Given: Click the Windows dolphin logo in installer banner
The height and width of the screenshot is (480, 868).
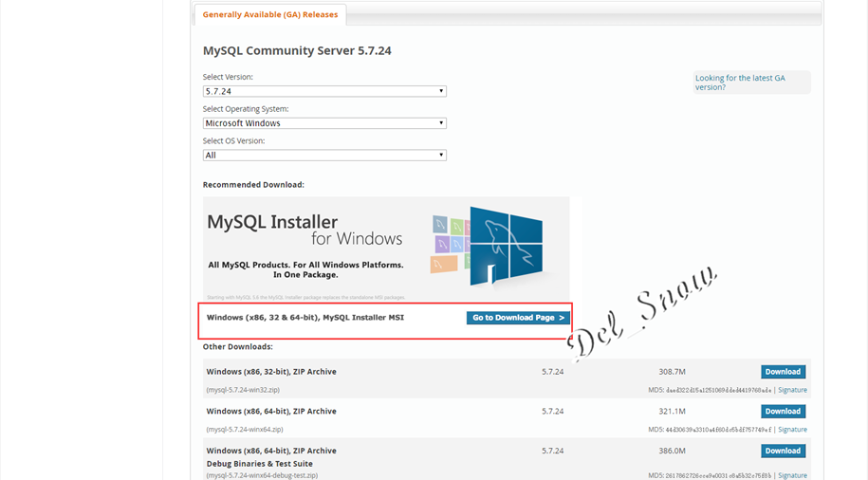Looking at the screenshot, I should point(506,247).
